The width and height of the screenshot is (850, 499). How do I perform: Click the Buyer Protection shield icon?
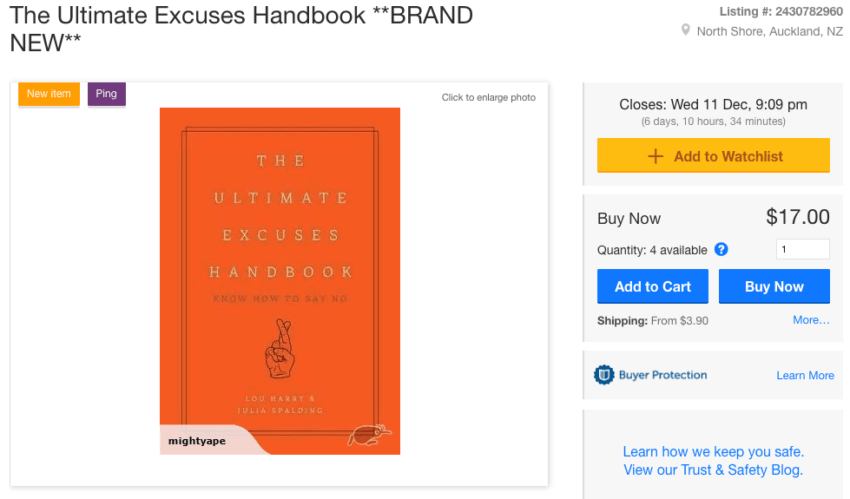(603, 375)
